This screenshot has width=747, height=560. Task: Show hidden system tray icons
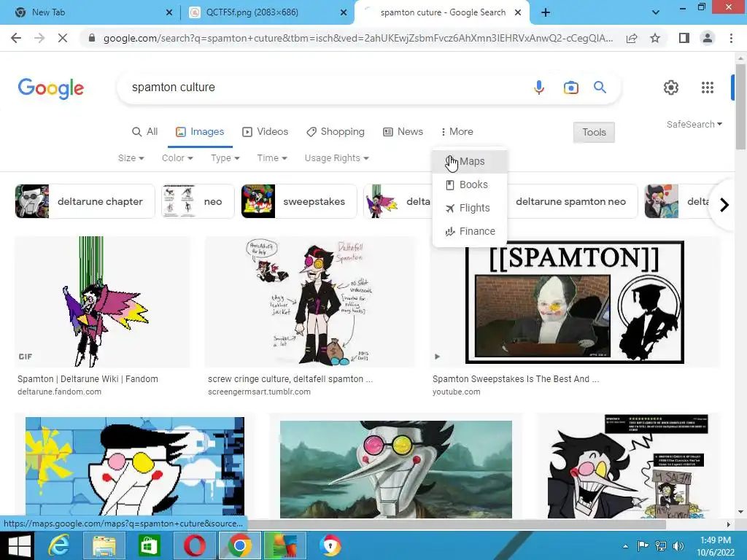pyautogui.click(x=625, y=546)
